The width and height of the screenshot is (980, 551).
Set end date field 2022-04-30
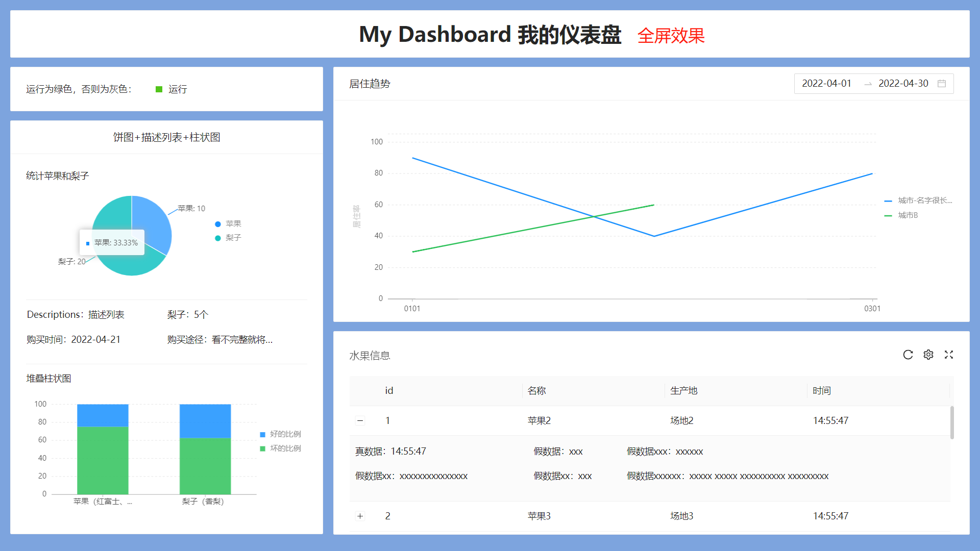tap(903, 83)
